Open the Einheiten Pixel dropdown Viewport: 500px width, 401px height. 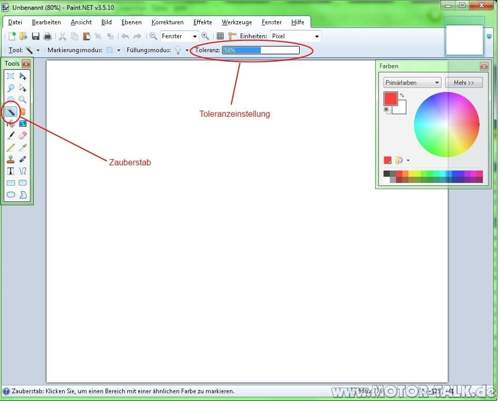click(295, 36)
